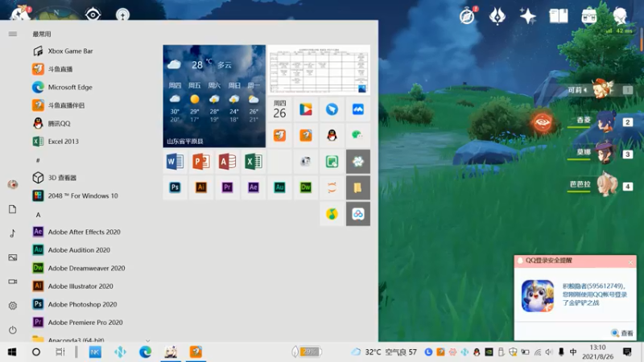
Task: Open Excel 2013 in the app list
Action: pos(56,142)
